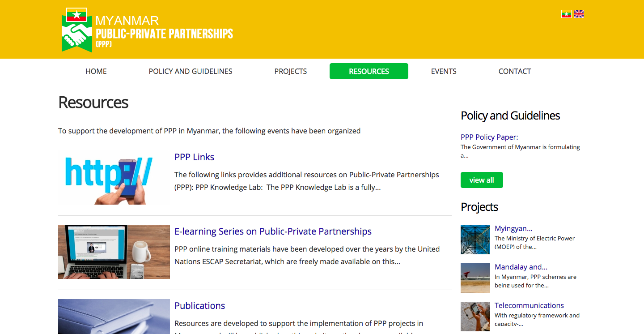Open the HOME menu item
This screenshot has width=644, height=334.
point(96,71)
